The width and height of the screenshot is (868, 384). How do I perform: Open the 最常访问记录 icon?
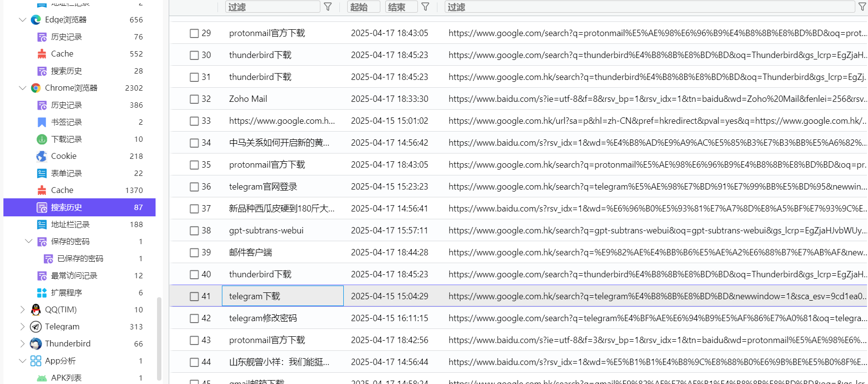pos(42,276)
